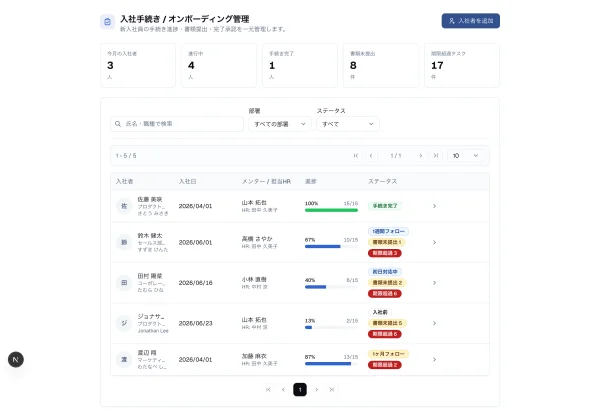Click the 期限超過 3 red badge
The height and width of the screenshot is (420, 600).
click(385, 253)
